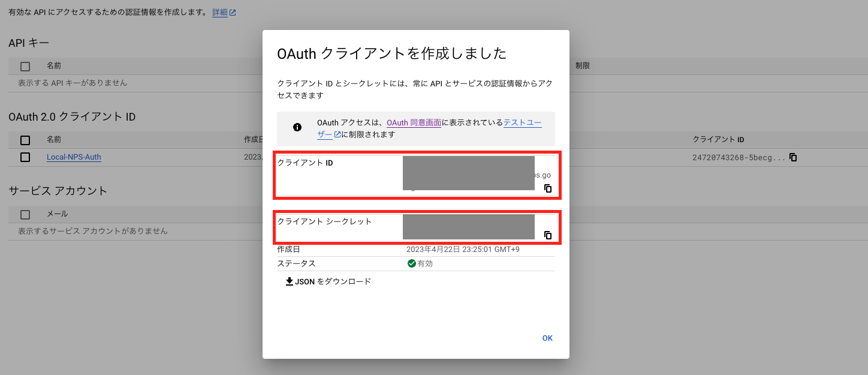Copy the クライアント ID in the dialog
The width and height of the screenshot is (868, 375).
click(547, 188)
